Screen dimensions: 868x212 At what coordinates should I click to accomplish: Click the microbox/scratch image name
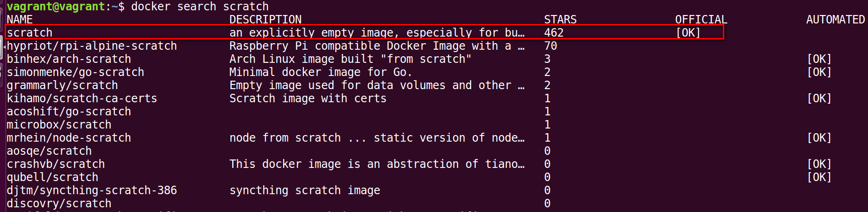[59, 125]
